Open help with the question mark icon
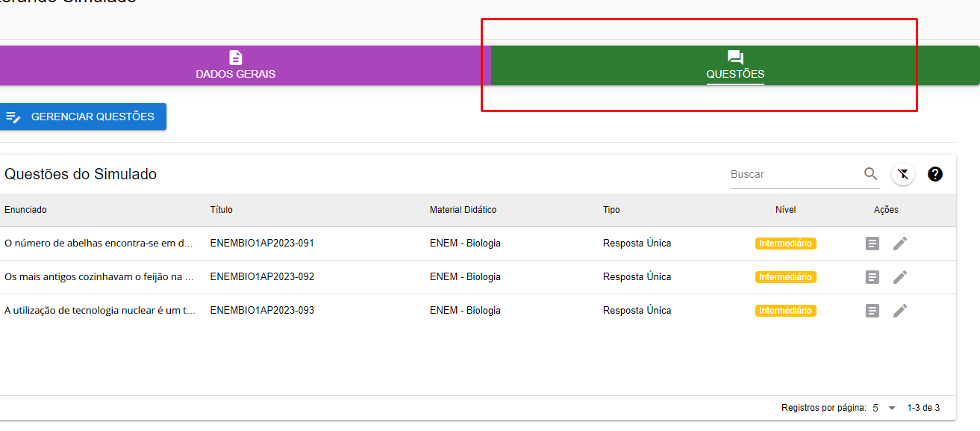Screen dimensions: 980x431 (935, 174)
